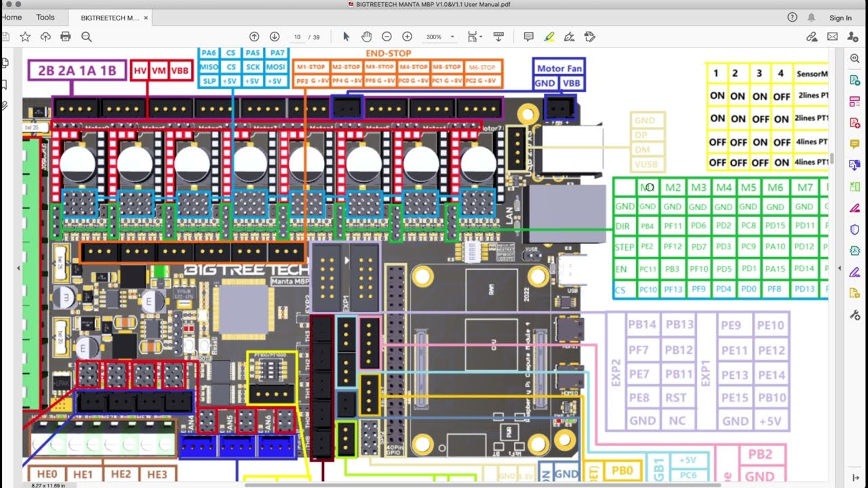Open the draw signature pen tool
This screenshot has height=488, width=868.
pyautogui.click(x=570, y=37)
